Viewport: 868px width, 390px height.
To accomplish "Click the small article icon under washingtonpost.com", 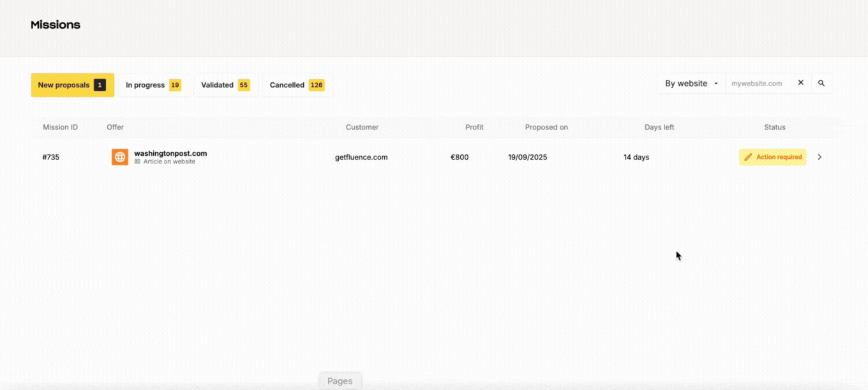I will [137, 162].
